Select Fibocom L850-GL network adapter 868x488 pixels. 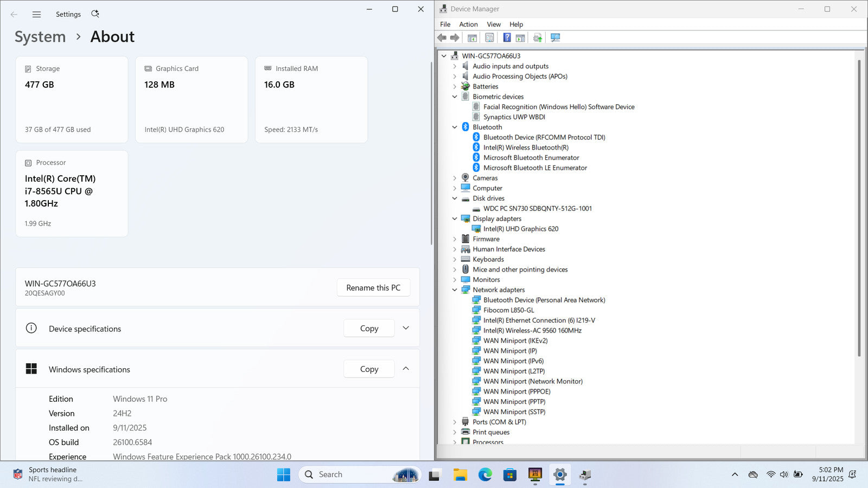(509, 310)
